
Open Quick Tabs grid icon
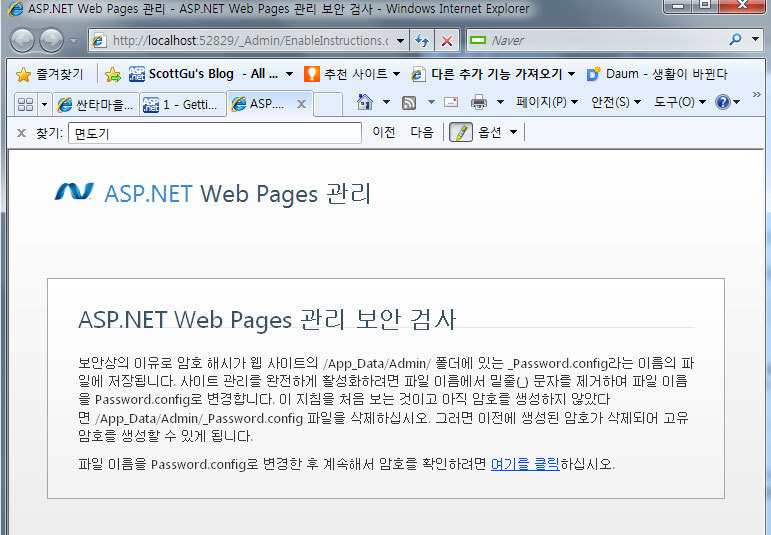[25, 104]
